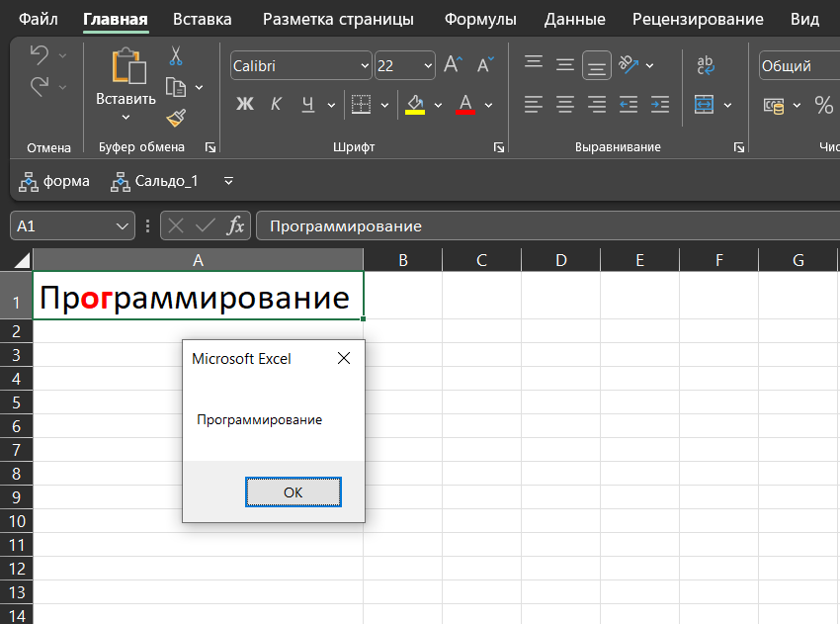
Task: Open Выравнивание dialog launcher
Action: coord(739,147)
